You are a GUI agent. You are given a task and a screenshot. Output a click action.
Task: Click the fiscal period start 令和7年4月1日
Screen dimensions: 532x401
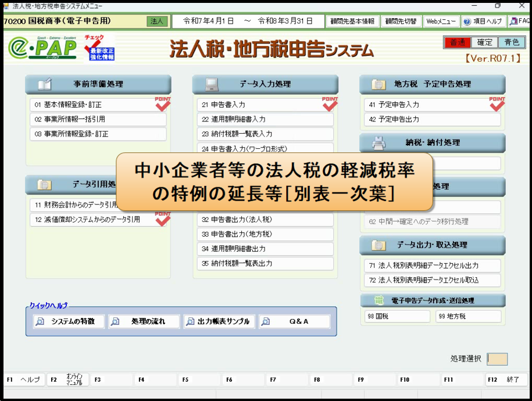click(208, 21)
